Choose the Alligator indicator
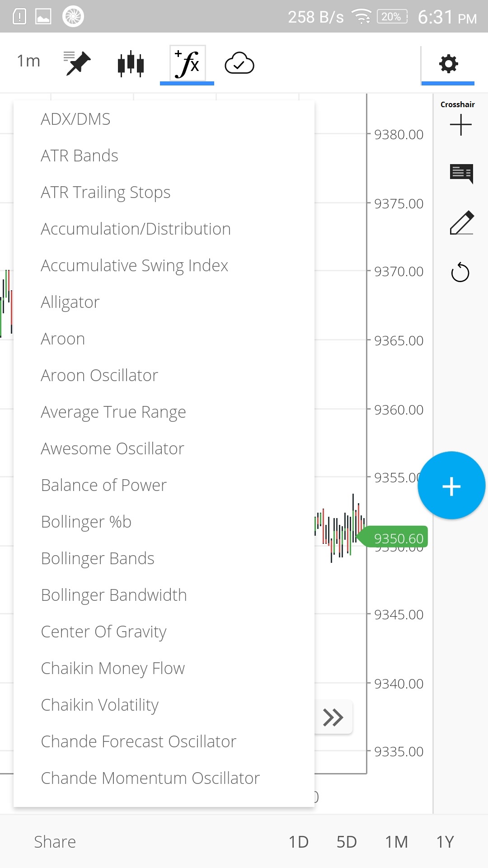 [x=70, y=302]
